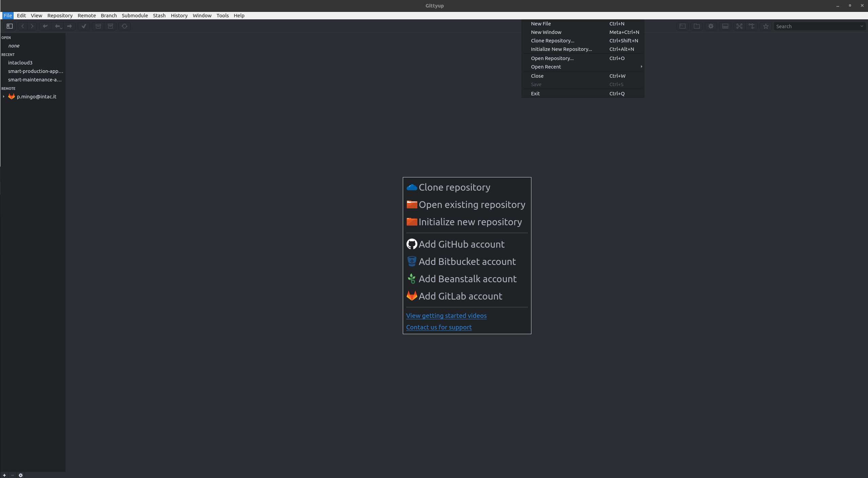Click the sidebar settings gear at bottom

pyautogui.click(x=21, y=475)
